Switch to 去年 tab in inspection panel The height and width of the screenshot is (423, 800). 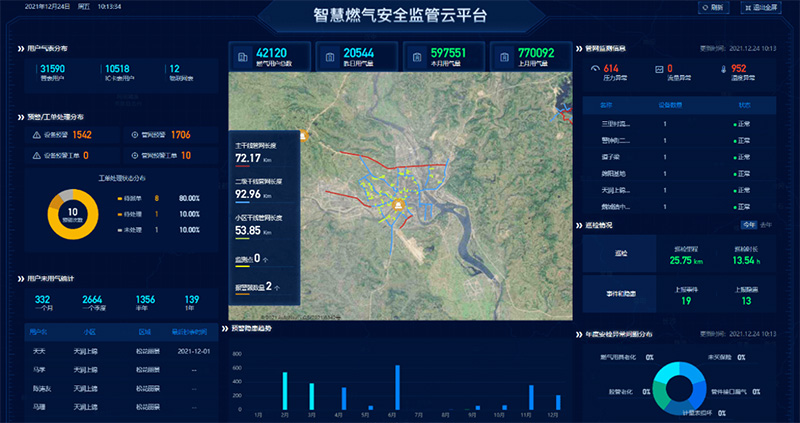[767, 225]
